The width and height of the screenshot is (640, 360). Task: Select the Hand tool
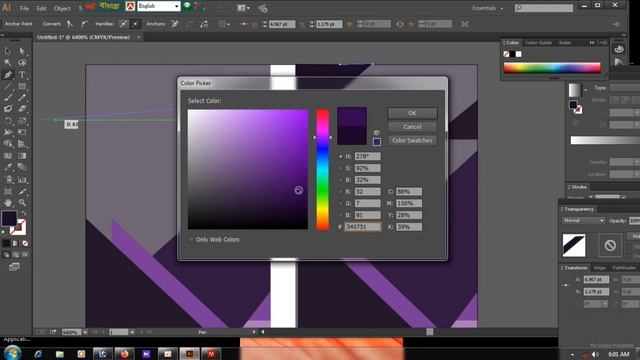point(8,202)
